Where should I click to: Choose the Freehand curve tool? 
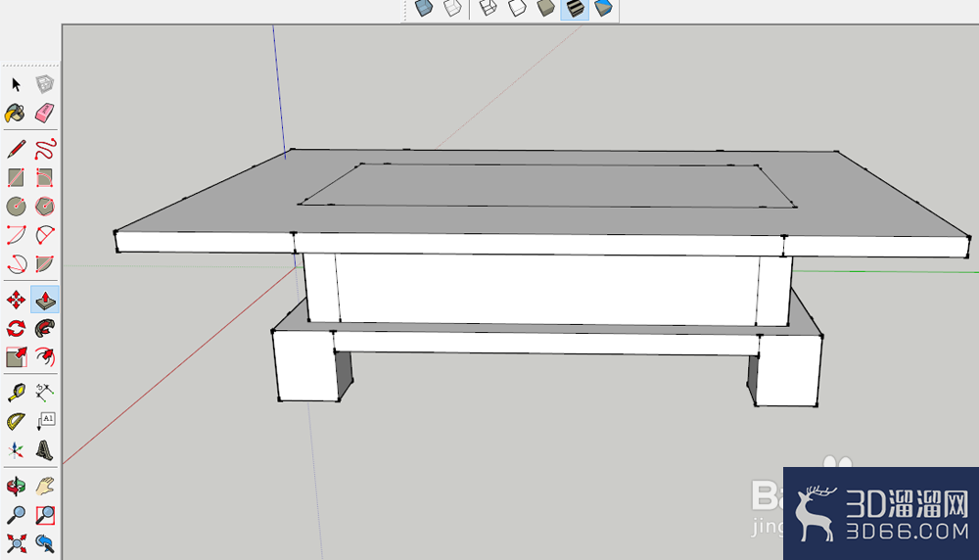pos(45,149)
